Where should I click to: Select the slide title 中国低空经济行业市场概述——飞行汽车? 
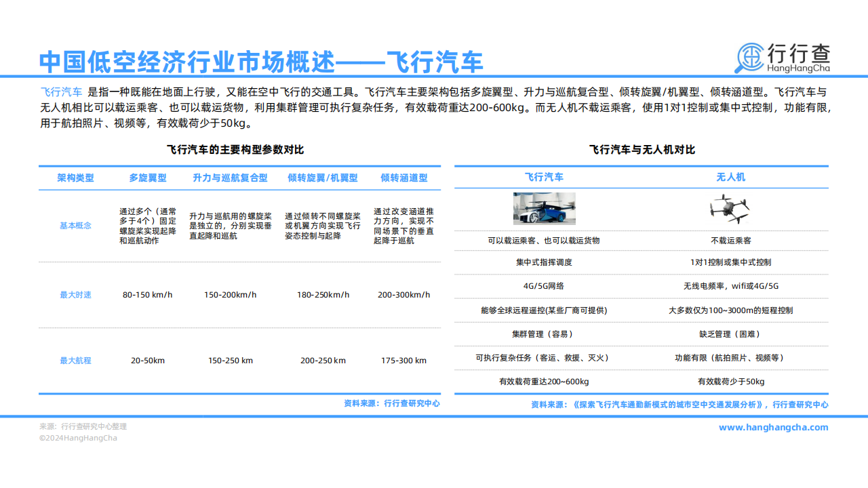tap(261, 62)
